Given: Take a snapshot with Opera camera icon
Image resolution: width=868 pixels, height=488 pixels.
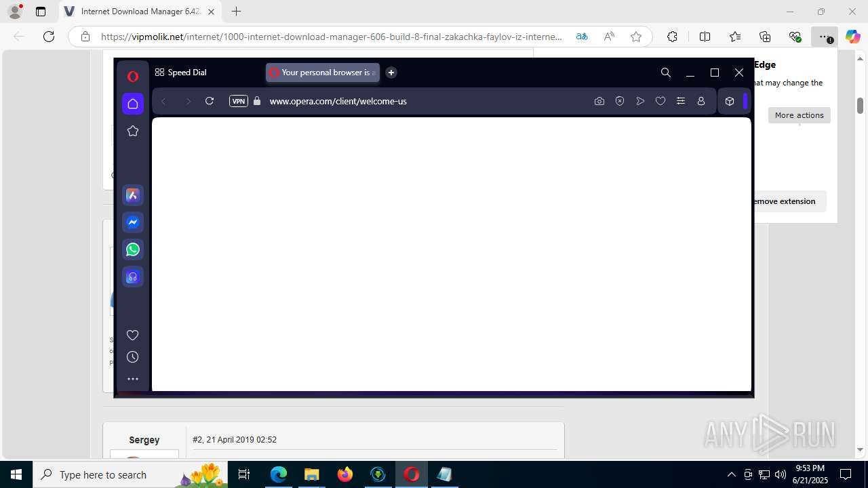Looking at the screenshot, I should pos(599,101).
